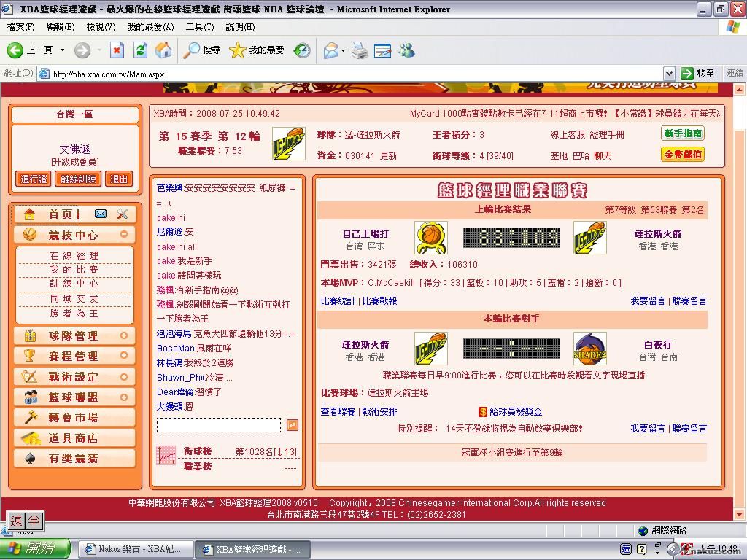Select 我的比賽 in sidebar
This screenshot has height=560, width=747.
(x=74, y=270)
